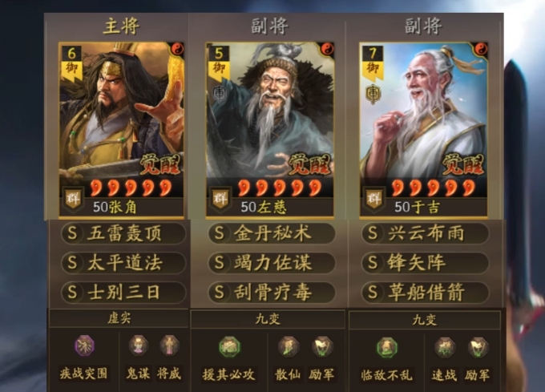Select the 虚实 formation header
This screenshot has height=392, width=545.
point(119,318)
